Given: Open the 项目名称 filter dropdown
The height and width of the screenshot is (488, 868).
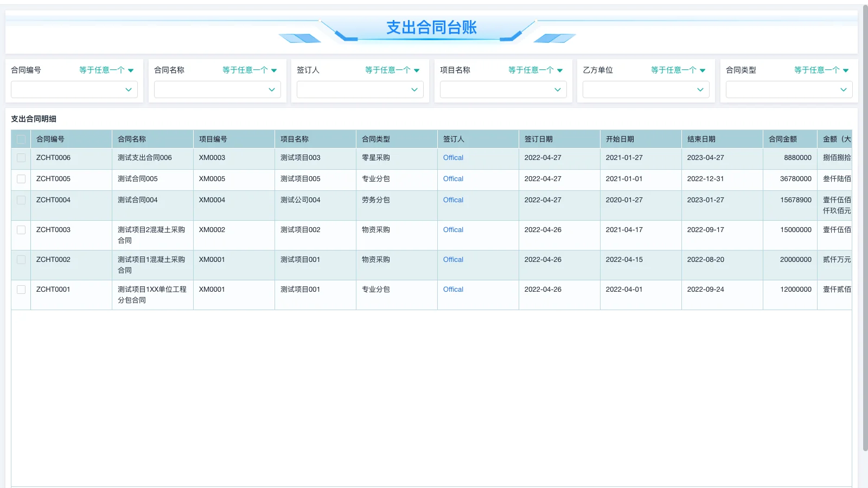Looking at the screenshot, I should 502,89.
